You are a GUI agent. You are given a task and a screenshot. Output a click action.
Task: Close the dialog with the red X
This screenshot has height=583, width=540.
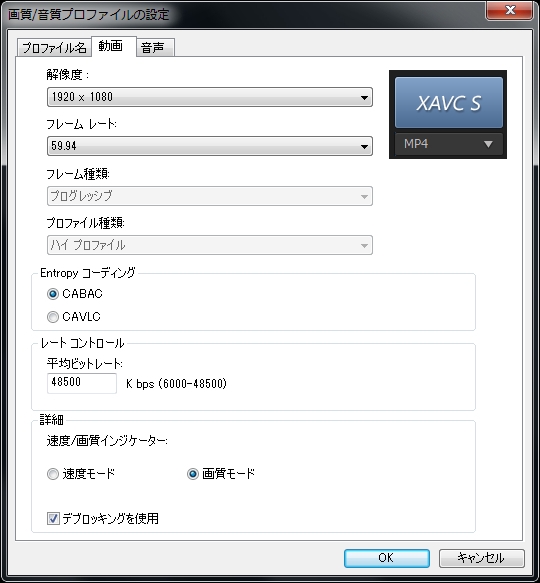(509, 10)
